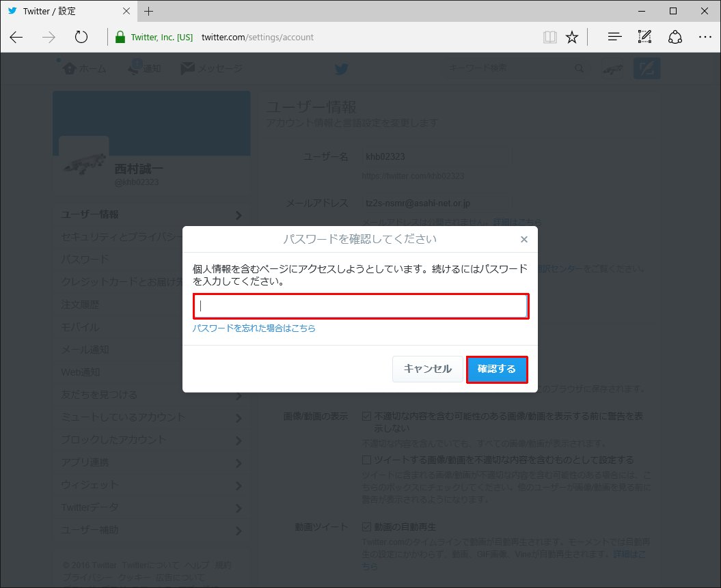Click パスワードを忘れた場合はこちら link
This screenshot has height=588, width=721.
pos(254,328)
